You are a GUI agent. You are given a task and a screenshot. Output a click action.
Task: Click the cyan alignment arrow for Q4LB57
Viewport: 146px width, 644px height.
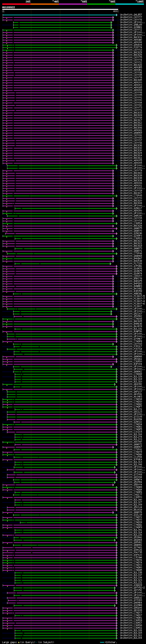tap(60, 15)
